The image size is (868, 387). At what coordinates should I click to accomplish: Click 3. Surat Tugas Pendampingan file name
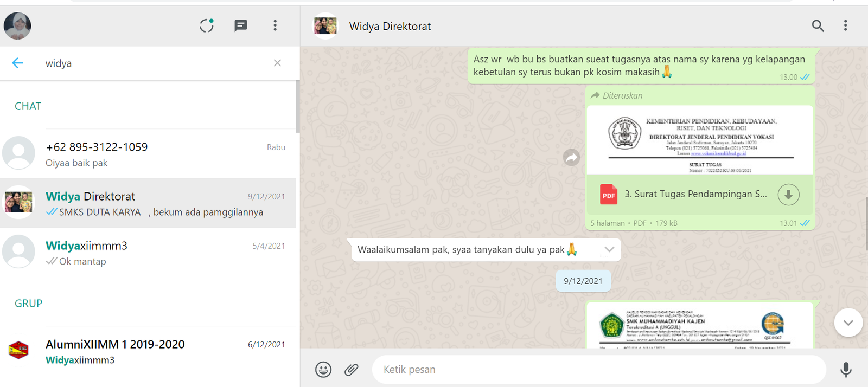click(695, 194)
